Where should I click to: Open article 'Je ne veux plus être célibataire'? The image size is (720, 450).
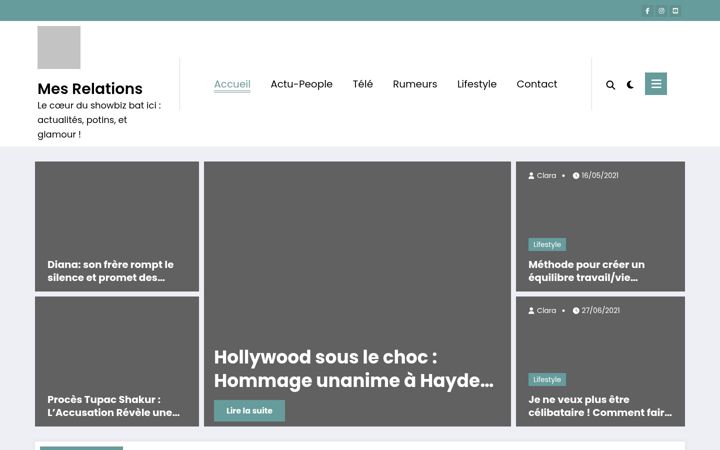pyautogui.click(x=600, y=406)
